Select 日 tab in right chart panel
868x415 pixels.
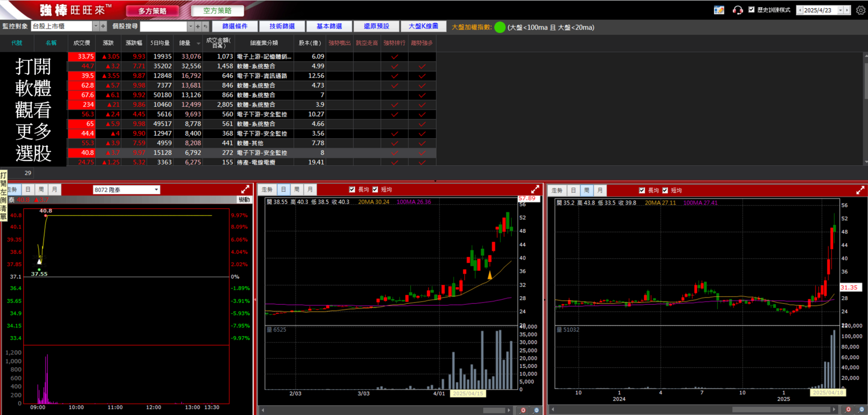pyautogui.click(x=573, y=190)
